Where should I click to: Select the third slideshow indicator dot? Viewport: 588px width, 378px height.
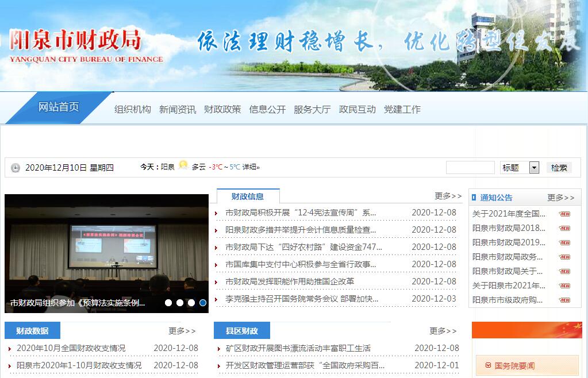[x=191, y=303]
